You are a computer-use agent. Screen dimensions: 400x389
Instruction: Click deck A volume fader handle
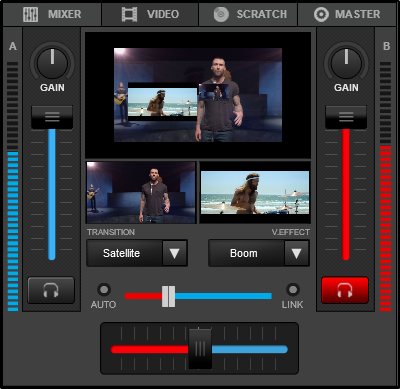[52, 117]
